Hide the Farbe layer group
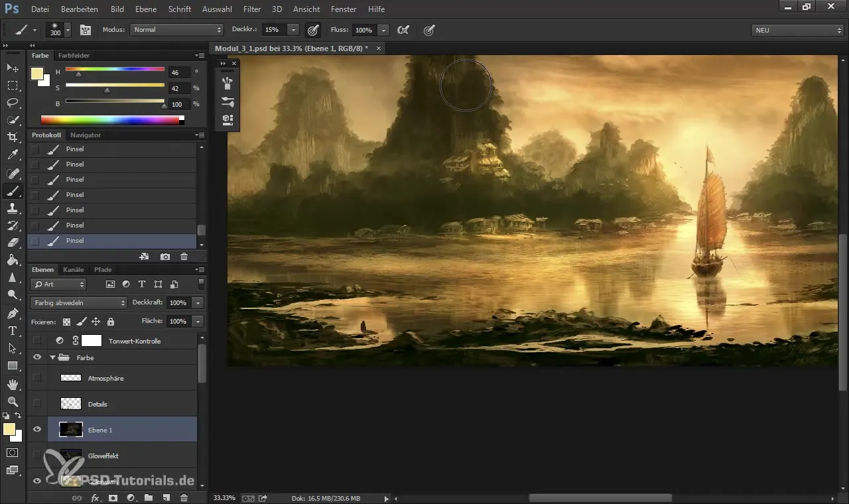 37,357
